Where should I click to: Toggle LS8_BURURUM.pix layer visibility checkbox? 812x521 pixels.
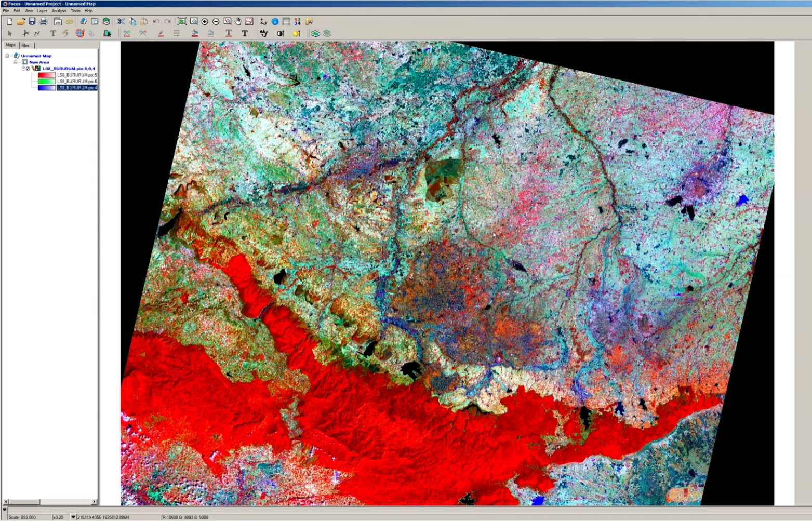pos(28,69)
